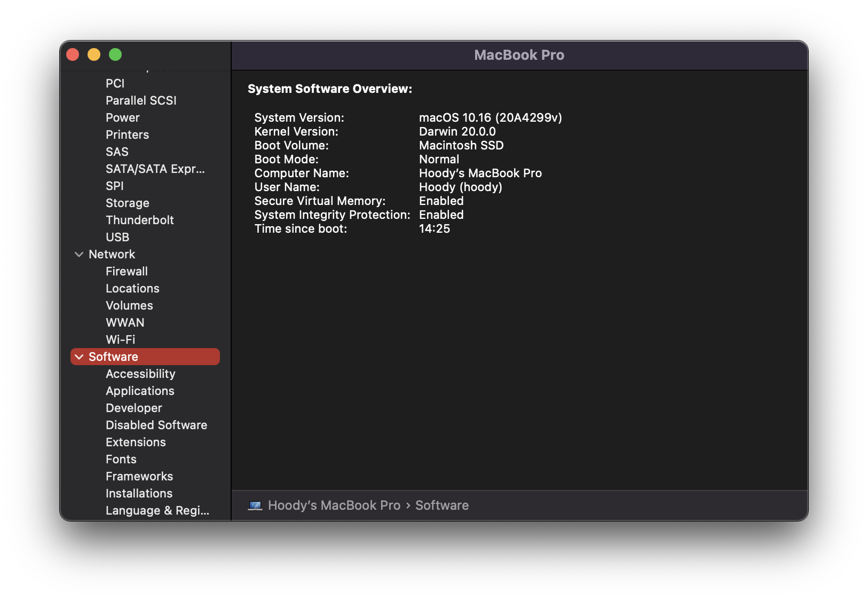868x600 pixels.
Task: Select Printers in the sidebar
Action: (x=127, y=135)
